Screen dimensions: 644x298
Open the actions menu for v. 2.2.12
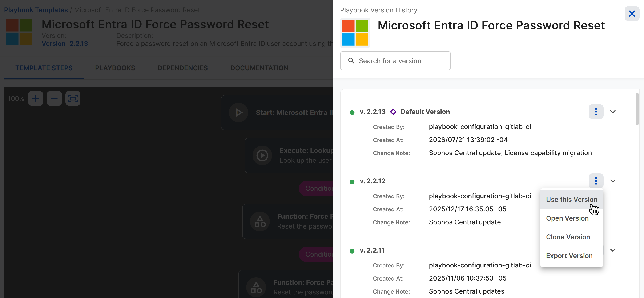point(596,181)
